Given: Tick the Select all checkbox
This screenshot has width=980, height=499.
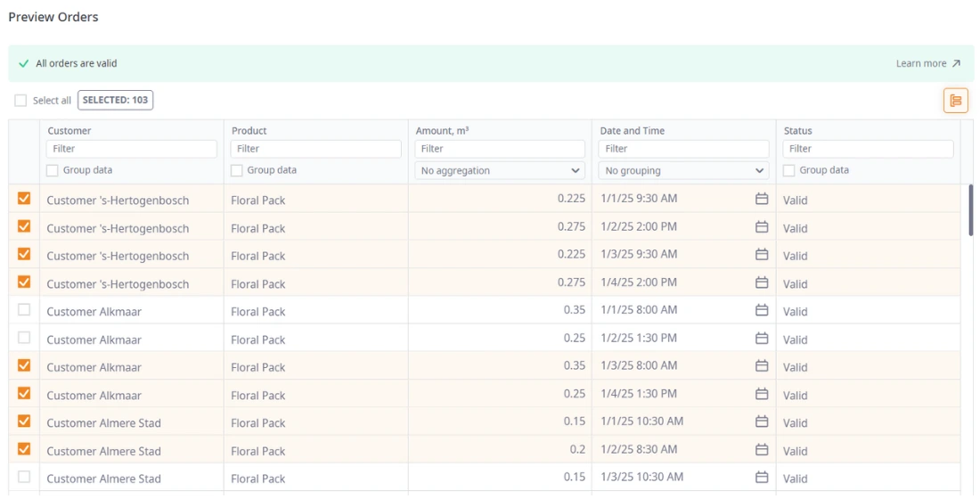Looking at the screenshot, I should 20,100.
